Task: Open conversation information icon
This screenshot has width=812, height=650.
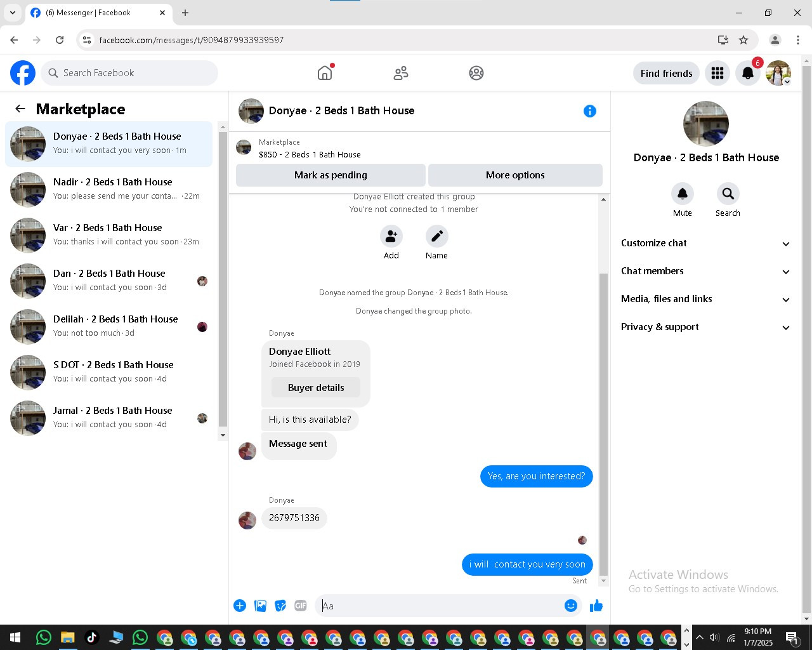Action: (x=590, y=111)
